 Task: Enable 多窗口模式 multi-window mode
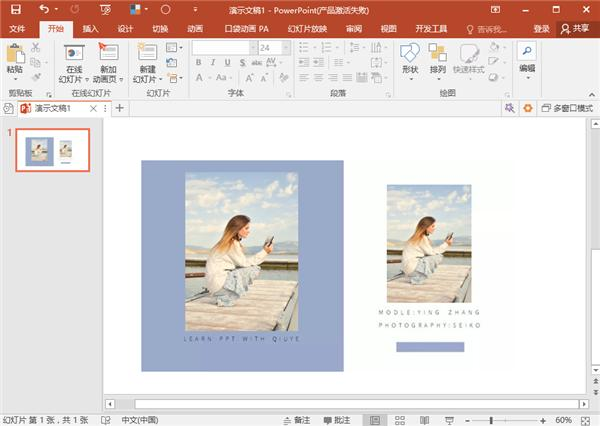click(567, 108)
